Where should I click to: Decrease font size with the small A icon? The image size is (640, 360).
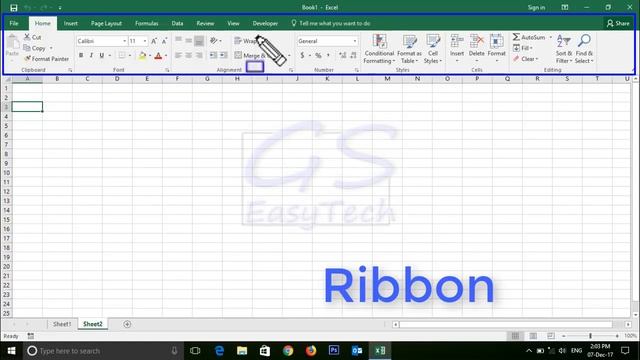coord(164,41)
